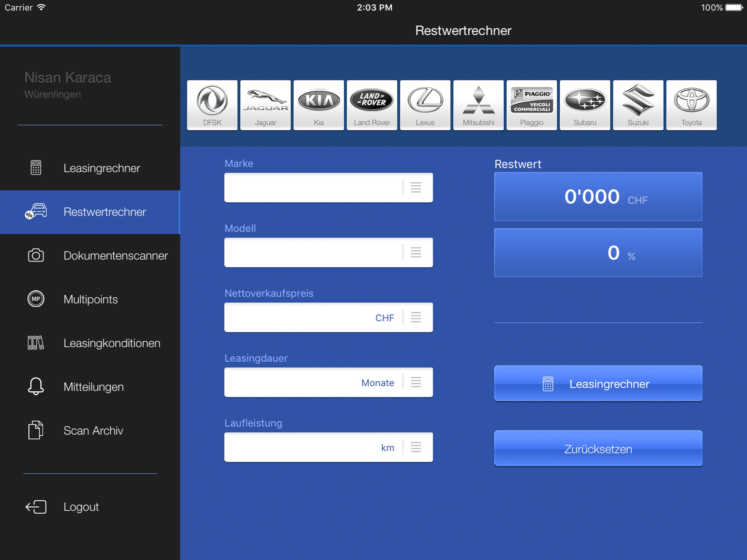Open the Leasingrechner sidebar menu item

[90, 168]
